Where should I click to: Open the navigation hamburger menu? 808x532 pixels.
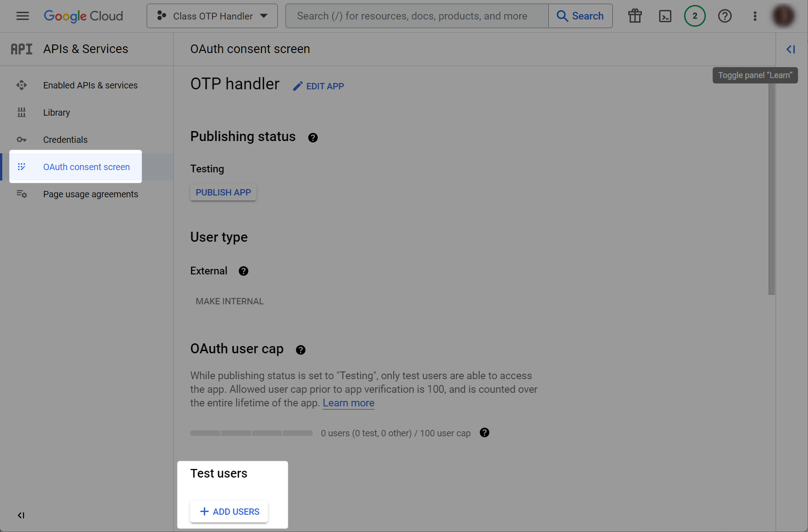coord(22,16)
